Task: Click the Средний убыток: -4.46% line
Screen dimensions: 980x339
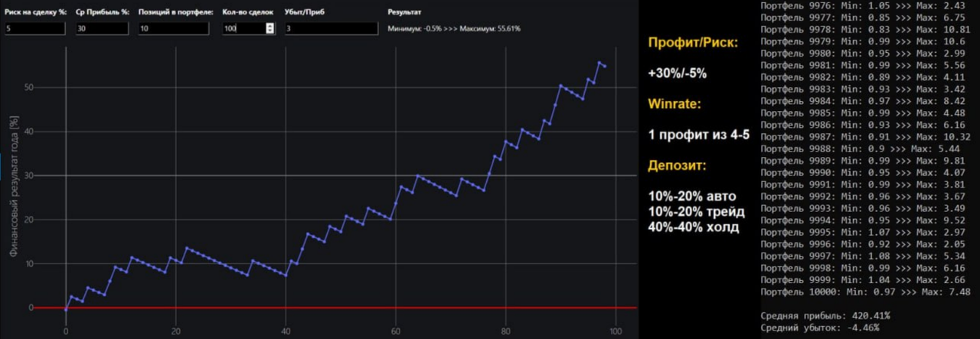Action: point(820,328)
